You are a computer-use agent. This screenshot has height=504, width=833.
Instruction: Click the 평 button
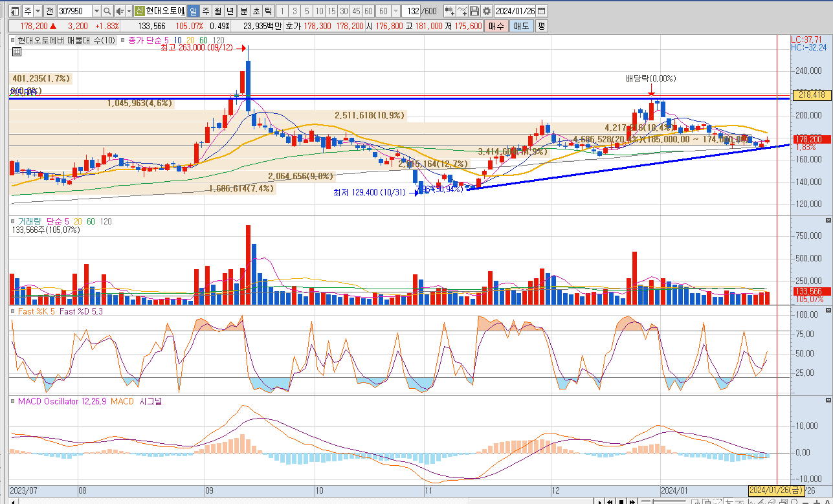click(x=541, y=27)
